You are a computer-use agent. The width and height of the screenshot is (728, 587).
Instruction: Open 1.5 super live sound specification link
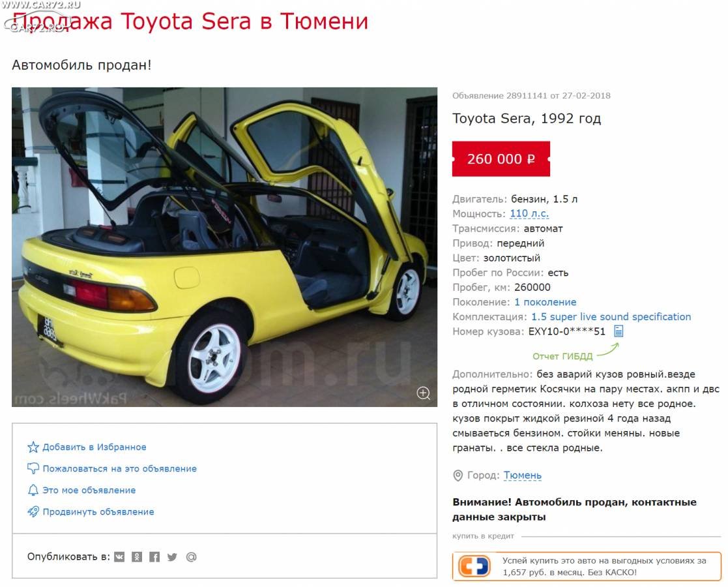[x=611, y=317]
